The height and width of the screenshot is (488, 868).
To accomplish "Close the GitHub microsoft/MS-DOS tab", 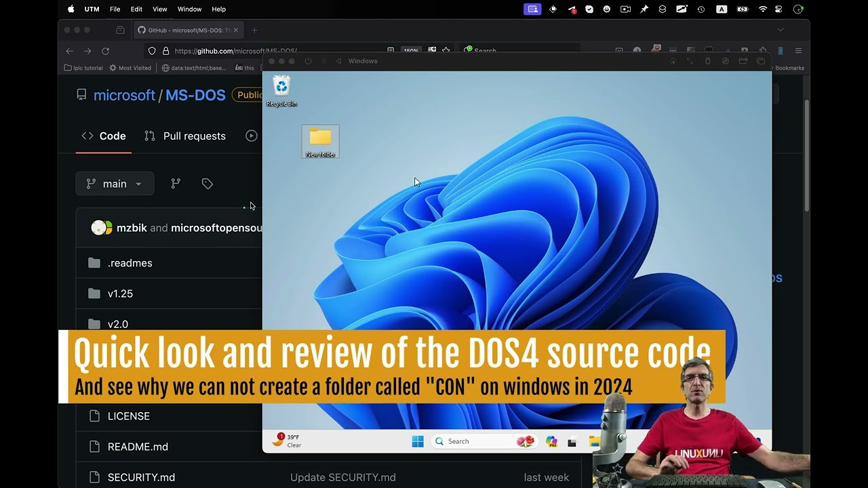I will click(x=235, y=30).
